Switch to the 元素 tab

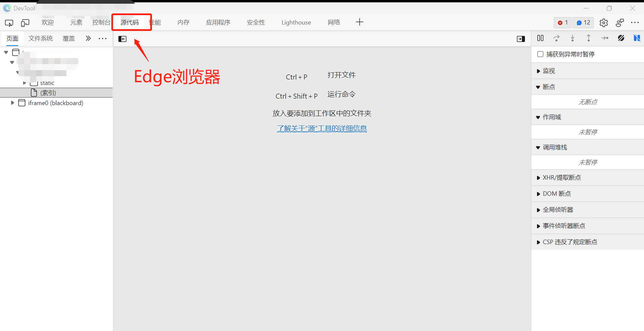click(76, 22)
